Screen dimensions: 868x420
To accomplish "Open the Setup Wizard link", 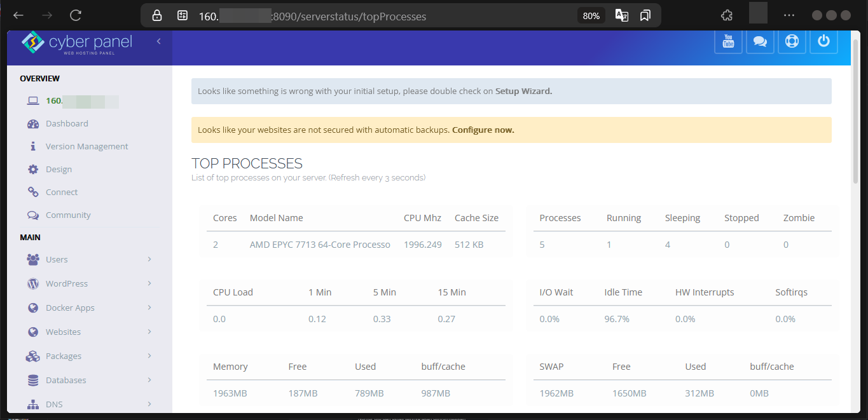I will 524,91.
